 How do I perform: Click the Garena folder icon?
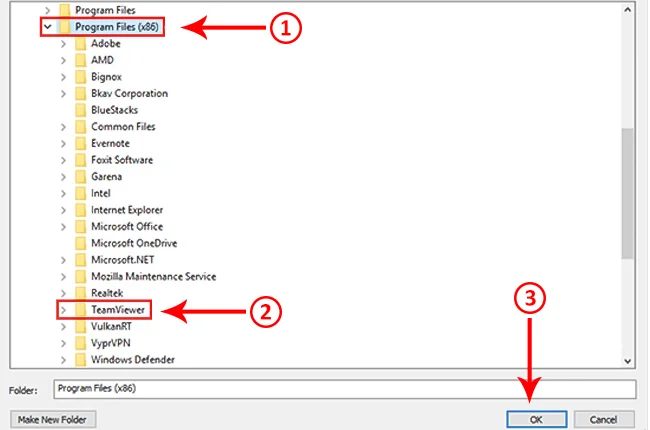pos(80,177)
